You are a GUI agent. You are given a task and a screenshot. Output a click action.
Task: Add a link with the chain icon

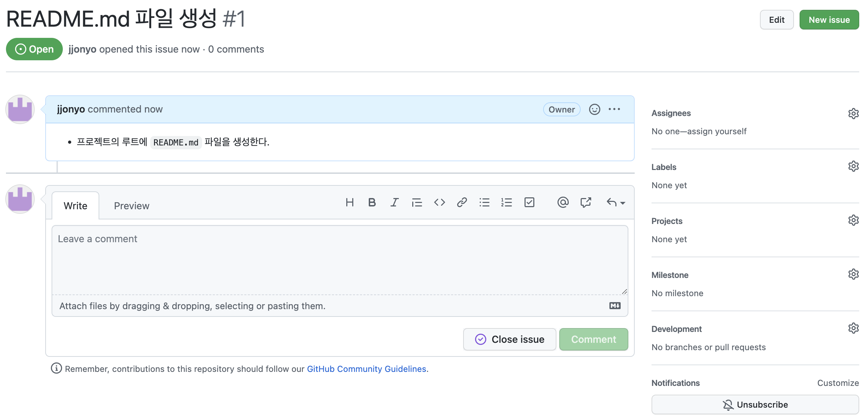(x=462, y=203)
